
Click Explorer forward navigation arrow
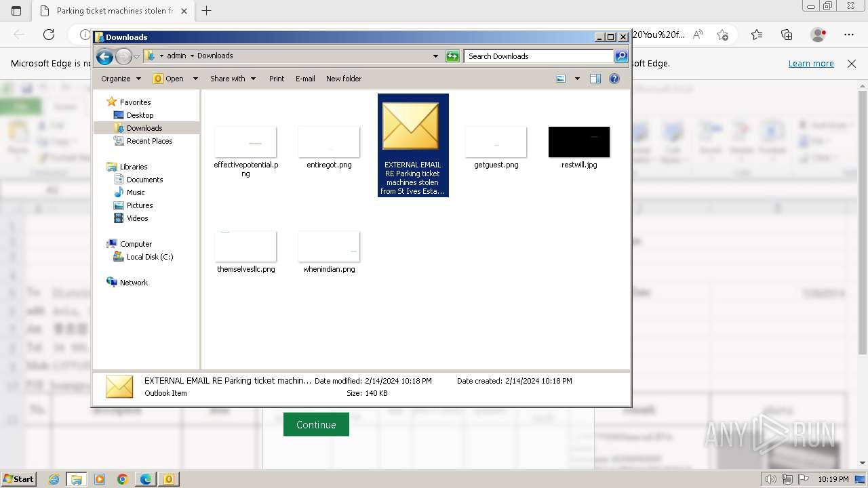coord(123,56)
